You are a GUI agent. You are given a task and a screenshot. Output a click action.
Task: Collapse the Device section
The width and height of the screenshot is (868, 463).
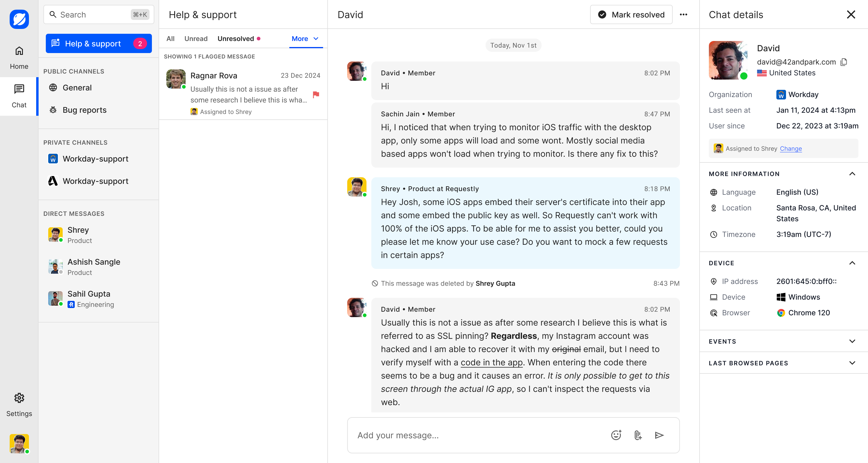(x=852, y=263)
